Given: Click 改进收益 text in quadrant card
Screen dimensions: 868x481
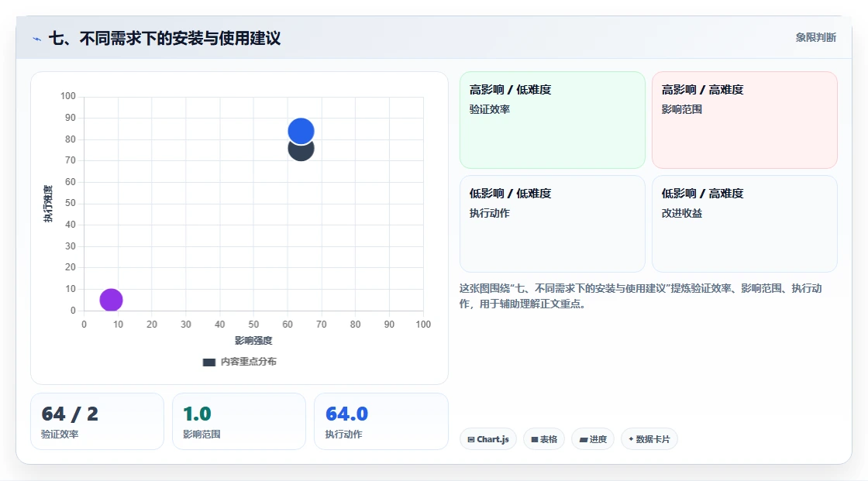Looking at the screenshot, I should tap(681, 213).
